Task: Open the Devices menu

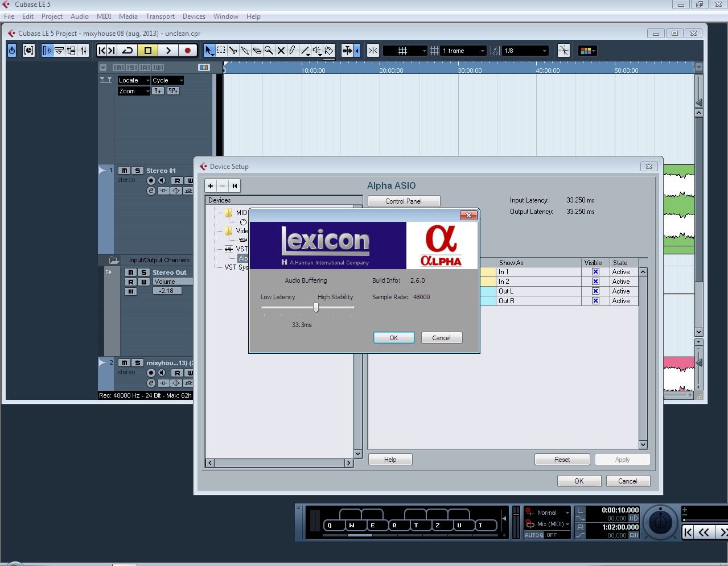Action: 194,16
